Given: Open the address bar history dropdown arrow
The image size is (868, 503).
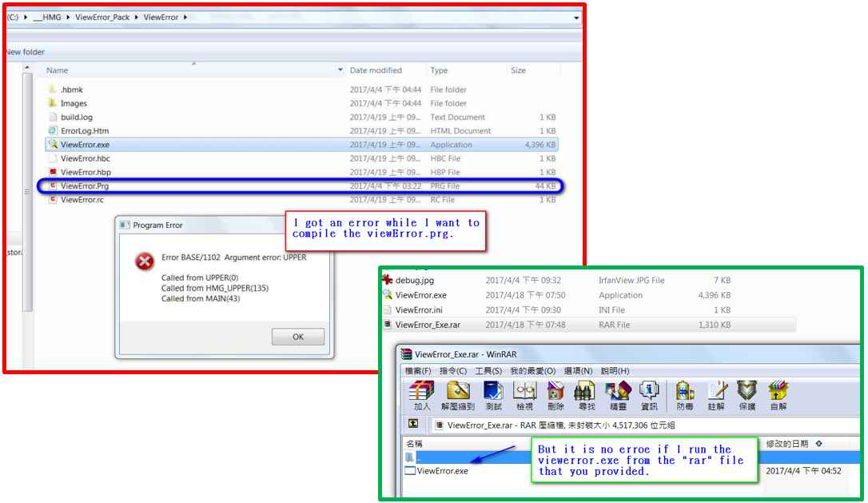Looking at the screenshot, I should tap(577, 18).
